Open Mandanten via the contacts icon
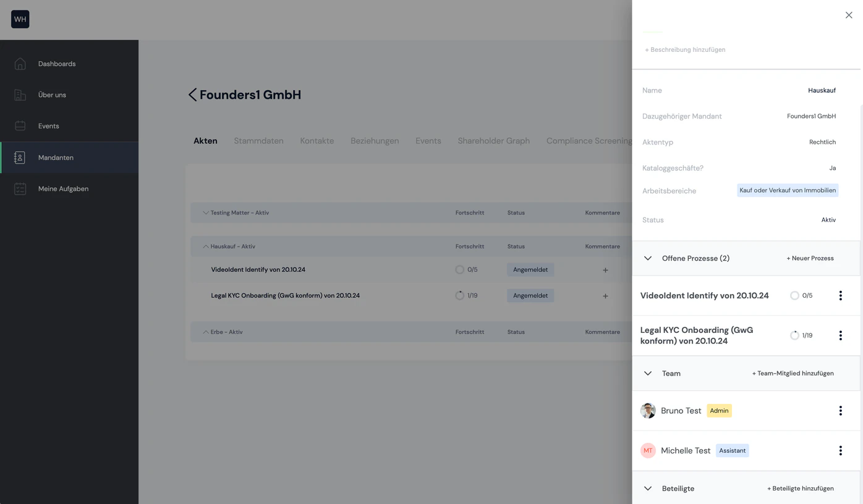 pos(20,157)
